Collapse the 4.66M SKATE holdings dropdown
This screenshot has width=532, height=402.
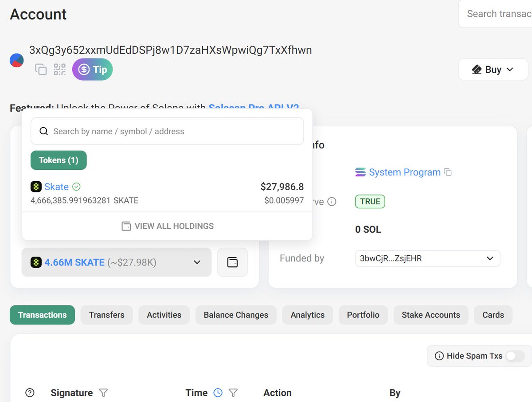coord(117,262)
